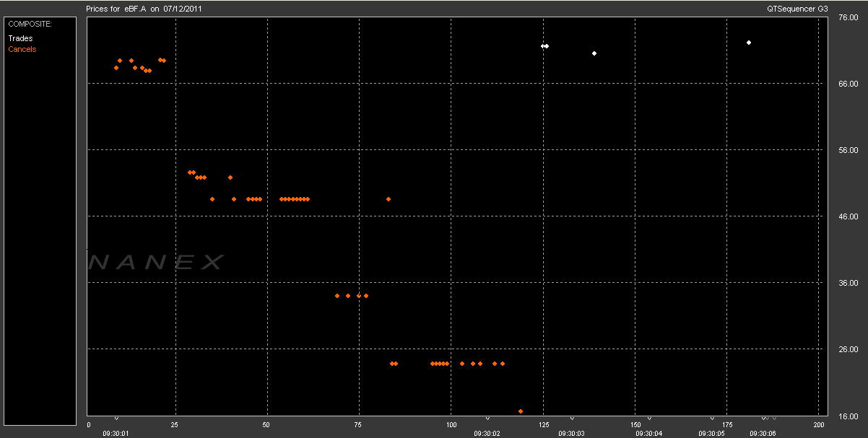
Task: Click the 09:30:01 time marker triangle
Action: tap(116, 418)
